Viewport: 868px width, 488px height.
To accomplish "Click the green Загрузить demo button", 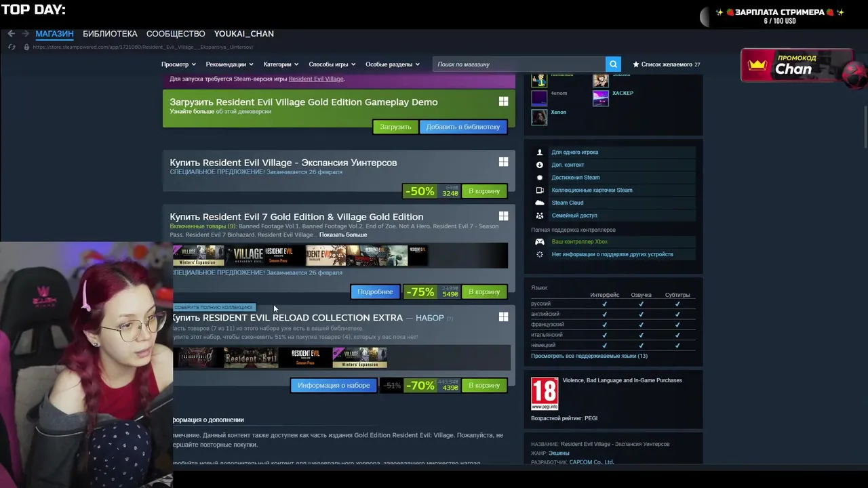I will tap(395, 127).
